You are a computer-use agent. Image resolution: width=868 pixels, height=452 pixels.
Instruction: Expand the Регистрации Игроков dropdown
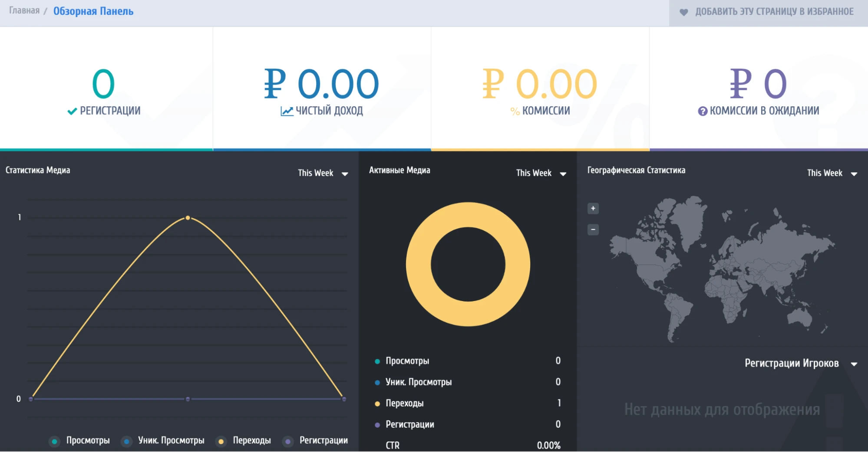tap(801, 364)
